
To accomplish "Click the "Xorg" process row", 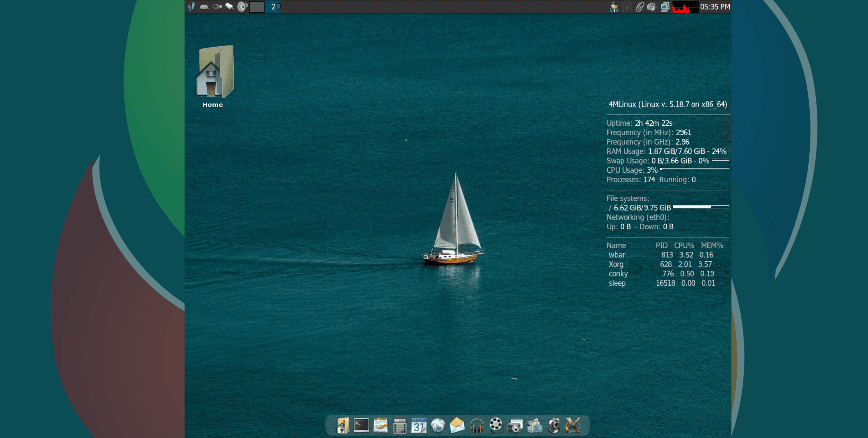I will tap(661, 264).
